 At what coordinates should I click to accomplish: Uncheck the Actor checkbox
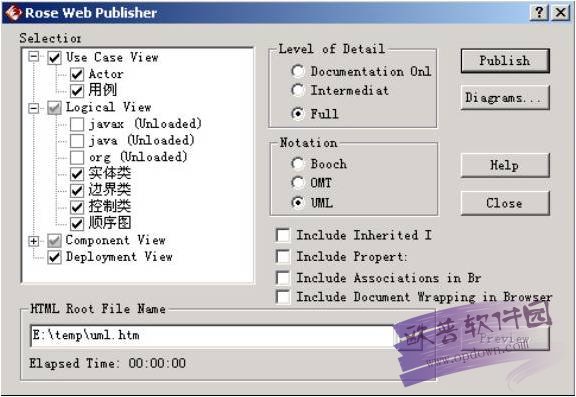77,75
